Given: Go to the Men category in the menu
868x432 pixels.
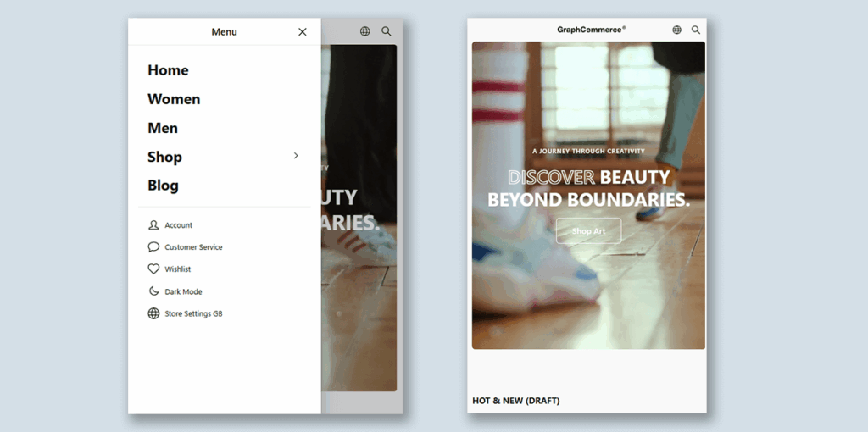Looking at the screenshot, I should pos(163,128).
